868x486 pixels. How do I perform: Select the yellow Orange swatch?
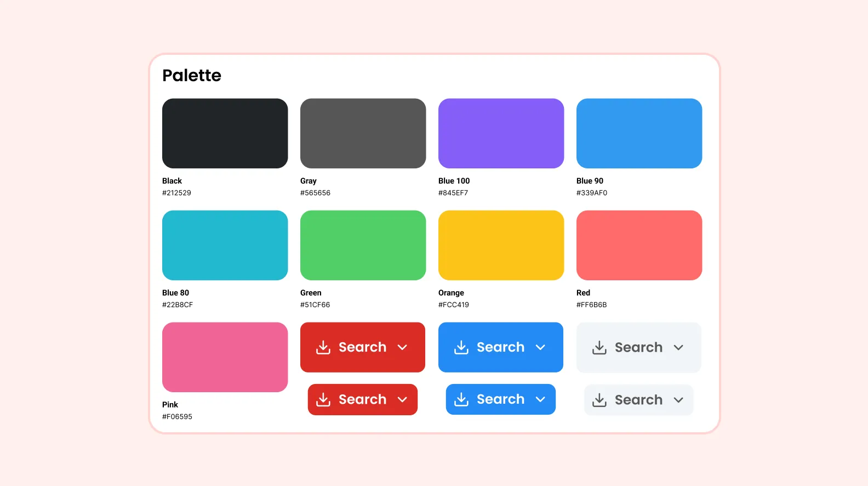coord(501,245)
